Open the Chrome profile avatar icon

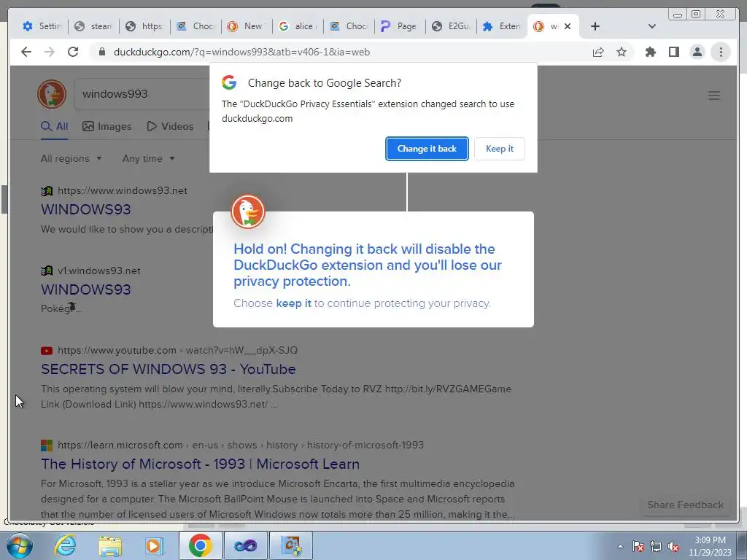697,52
